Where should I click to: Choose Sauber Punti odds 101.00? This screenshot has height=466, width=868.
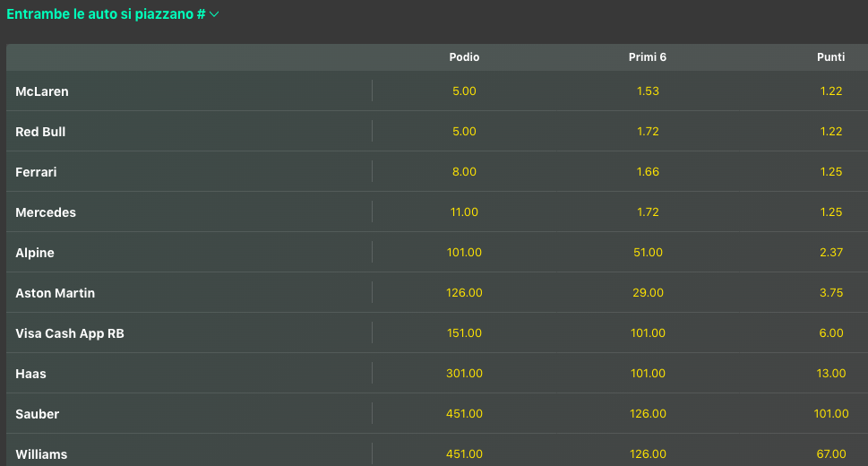tap(831, 414)
